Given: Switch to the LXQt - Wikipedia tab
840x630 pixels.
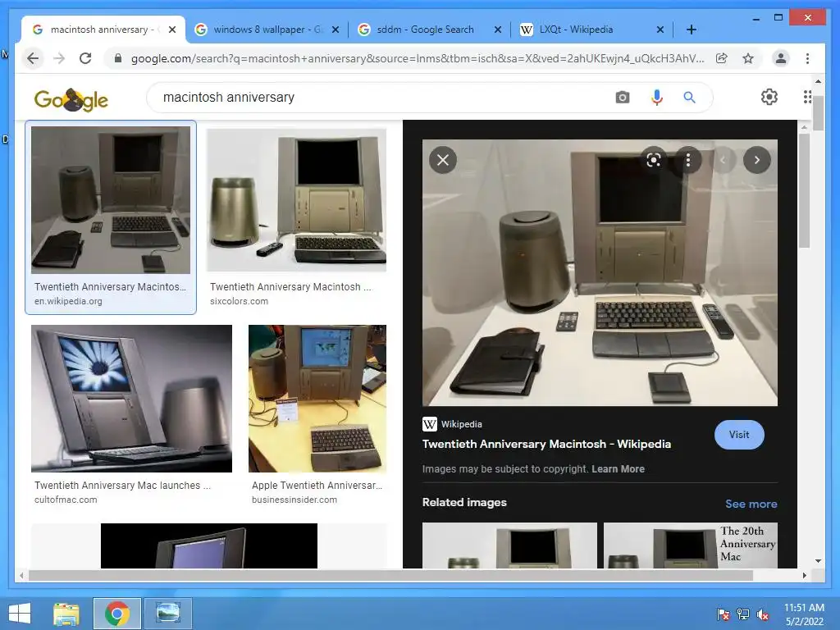Looking at the screenshot, I should pyautogui.click(x=576, y=30).
